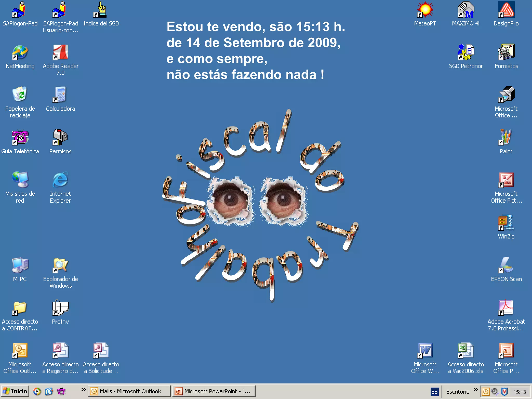Expand the Escritorio toolbar chevron
532x399 pixels.
click(x=476, y=389)
